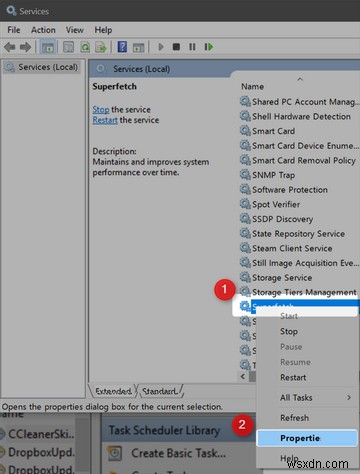Click the Stop the service link
This screenshot has height=474, width=360.
pyautogui.click(x=101, y=109)
